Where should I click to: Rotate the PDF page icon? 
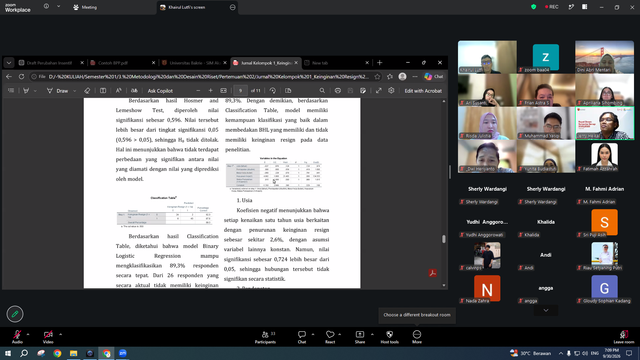click(273, 91)
